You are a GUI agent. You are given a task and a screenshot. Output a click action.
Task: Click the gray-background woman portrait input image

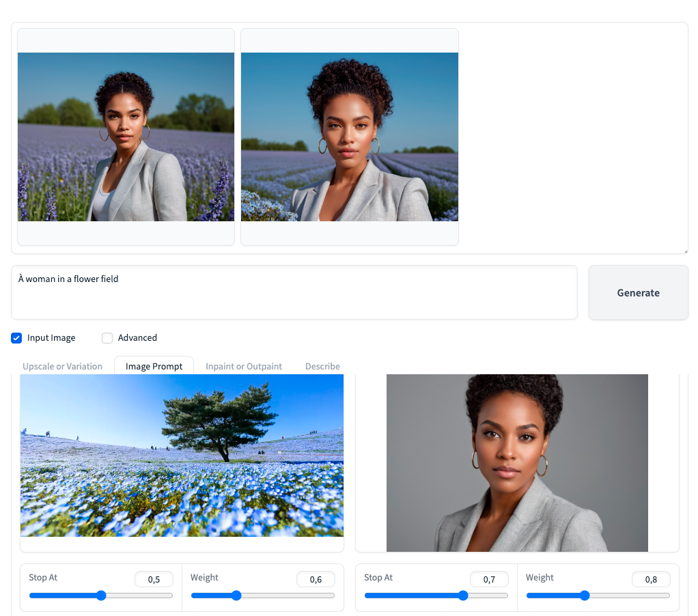pos(517,462)
